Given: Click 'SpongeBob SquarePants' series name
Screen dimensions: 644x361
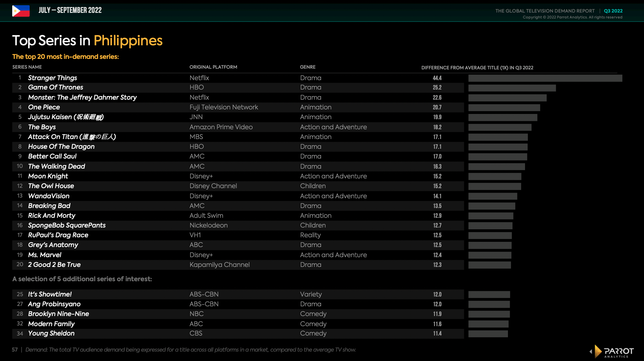Looking at the screenshot, I should pos(67,225).
